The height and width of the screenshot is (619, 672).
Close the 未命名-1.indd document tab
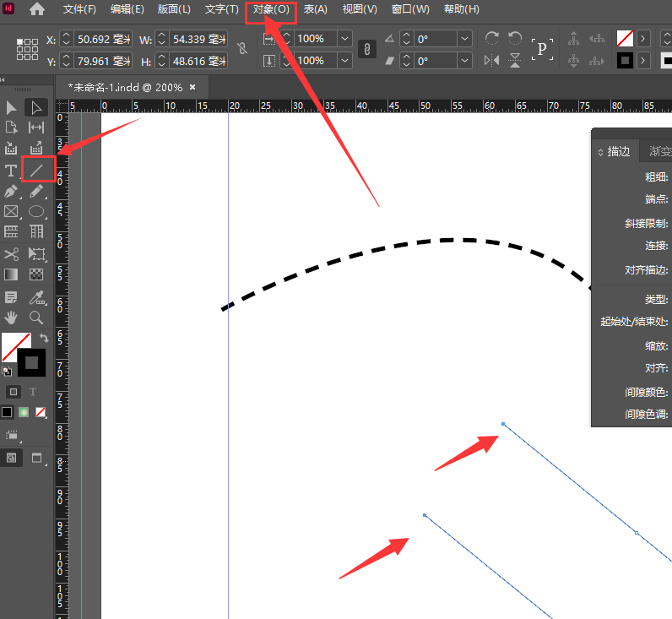[x=192, y=87]
